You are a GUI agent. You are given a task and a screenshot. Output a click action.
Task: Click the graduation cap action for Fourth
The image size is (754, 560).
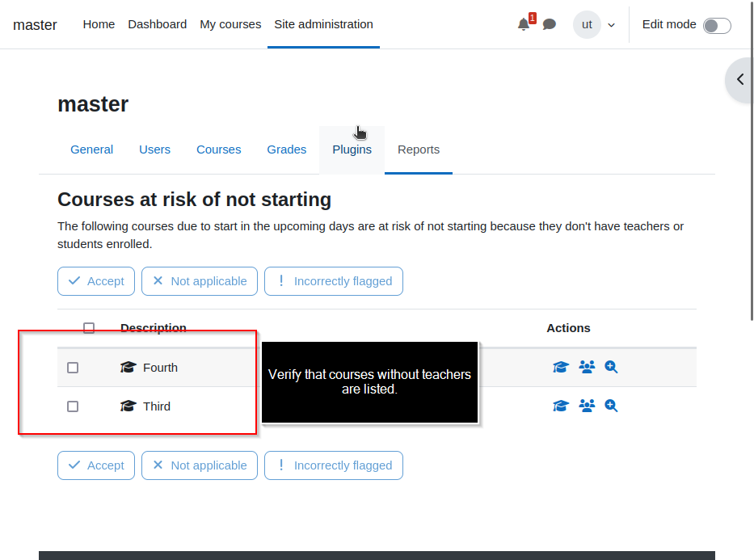[x=561, y=367]
